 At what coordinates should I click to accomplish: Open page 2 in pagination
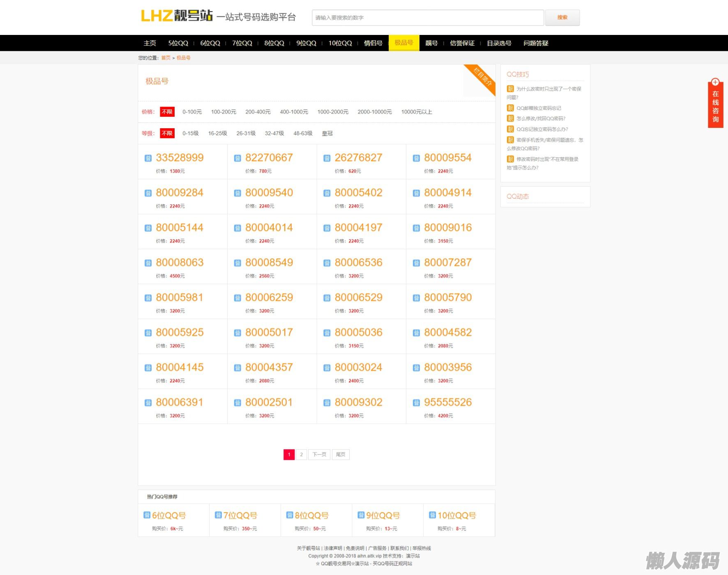pyautogui.click(x=301, y=455)
